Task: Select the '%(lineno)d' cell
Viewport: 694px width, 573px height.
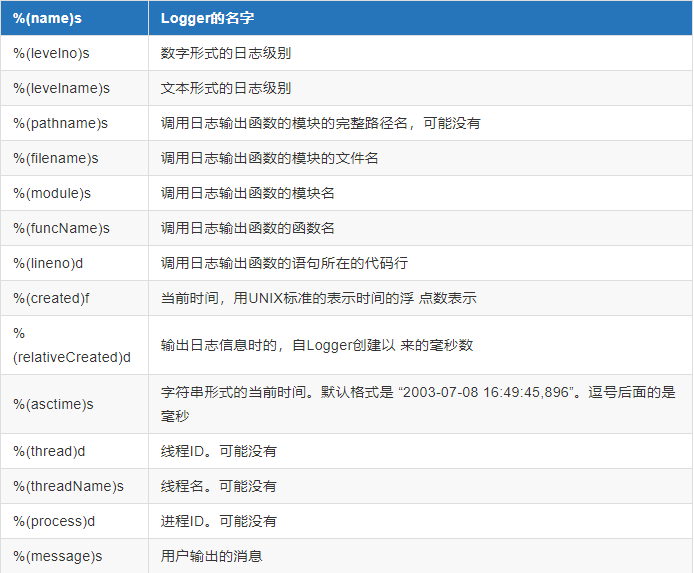Action: [x=74, y=263]
